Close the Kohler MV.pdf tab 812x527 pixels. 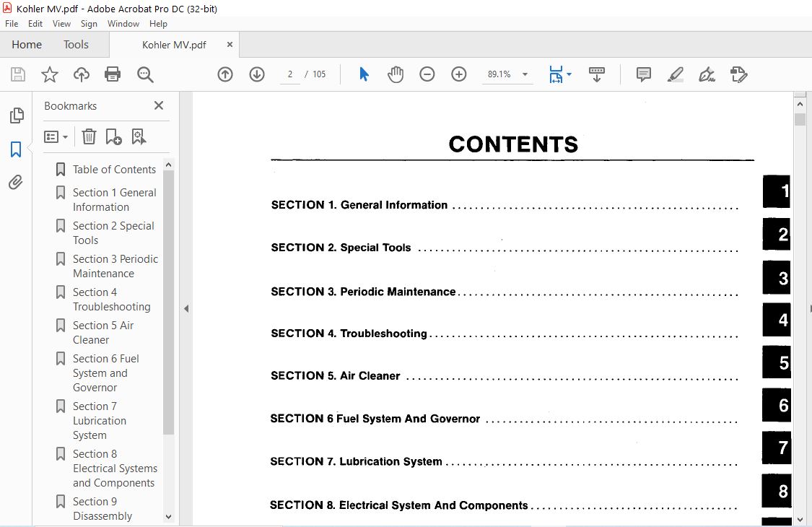[230, 45]
